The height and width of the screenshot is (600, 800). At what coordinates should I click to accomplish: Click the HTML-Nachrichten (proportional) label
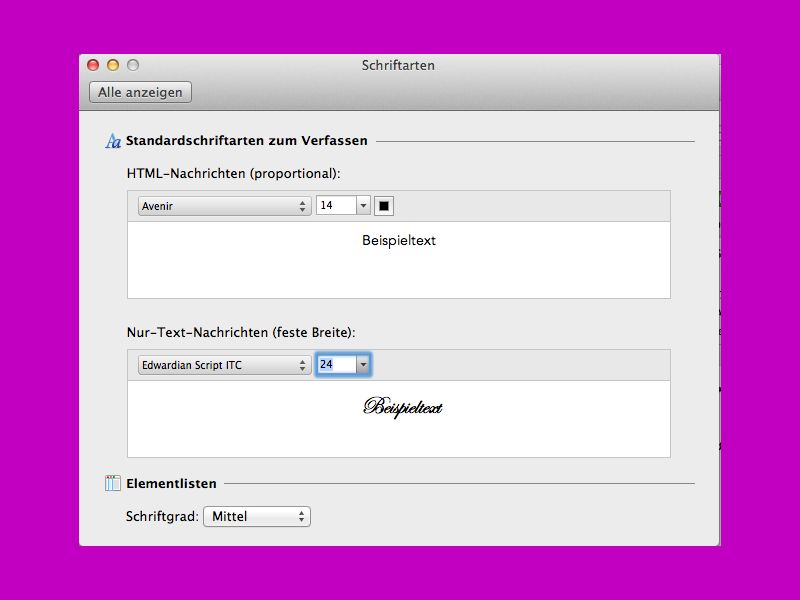point(233,174)
